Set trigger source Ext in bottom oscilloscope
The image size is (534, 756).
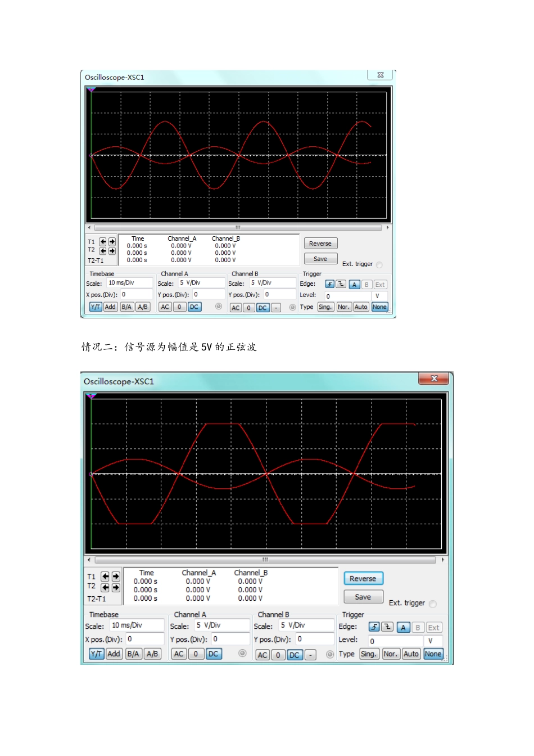coord(433,628)
